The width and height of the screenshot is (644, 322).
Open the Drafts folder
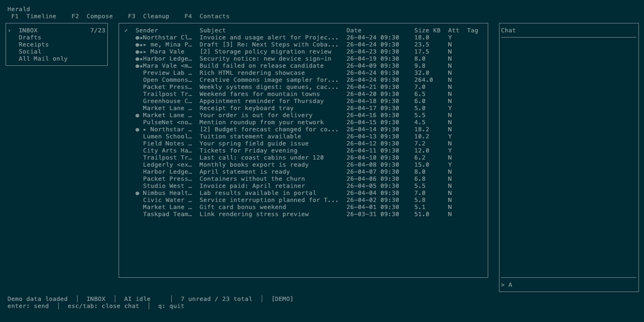click(x=30, y=38)
